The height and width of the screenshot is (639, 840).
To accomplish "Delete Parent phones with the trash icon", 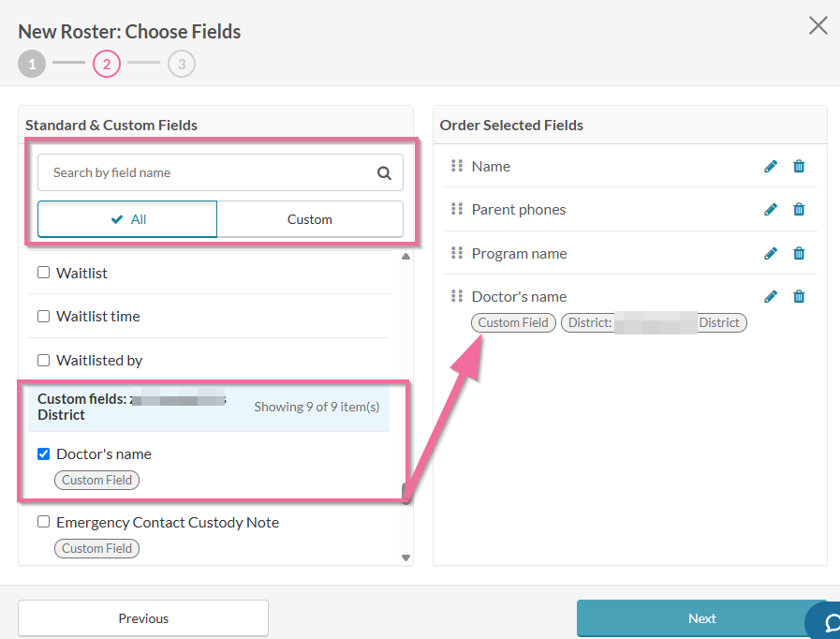I will (x=799, y=209).
